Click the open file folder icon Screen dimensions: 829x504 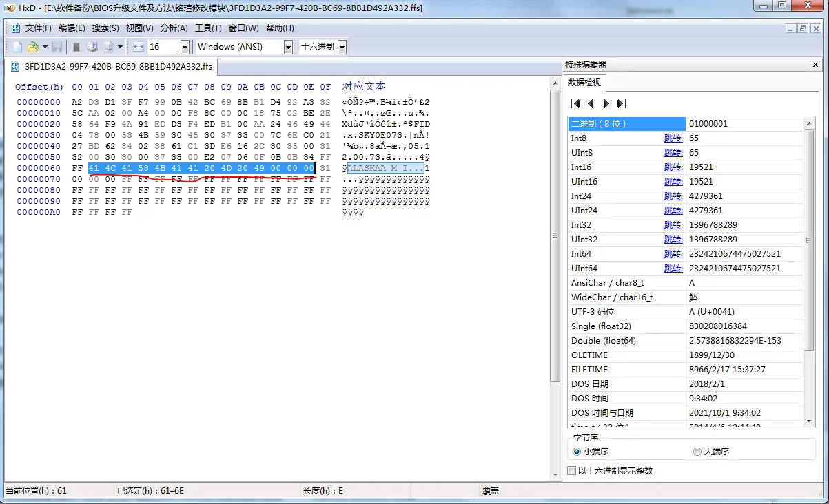pyautogui.click(x=32, y=47)
